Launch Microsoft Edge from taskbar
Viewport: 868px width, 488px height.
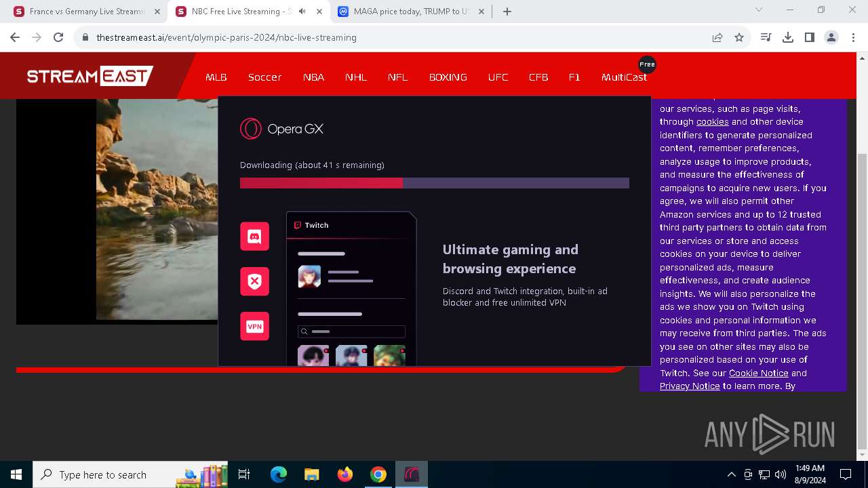pyautogui.click(x=279, y=474)
